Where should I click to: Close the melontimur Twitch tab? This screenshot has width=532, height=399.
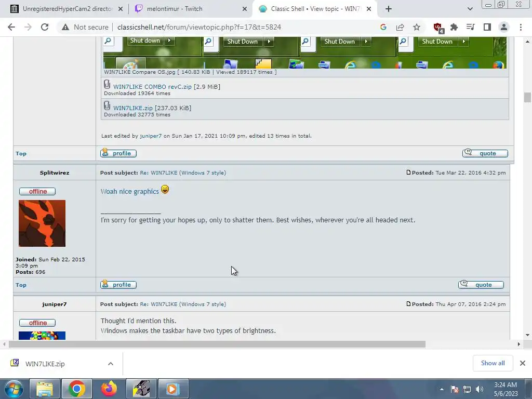pos(245,9)
